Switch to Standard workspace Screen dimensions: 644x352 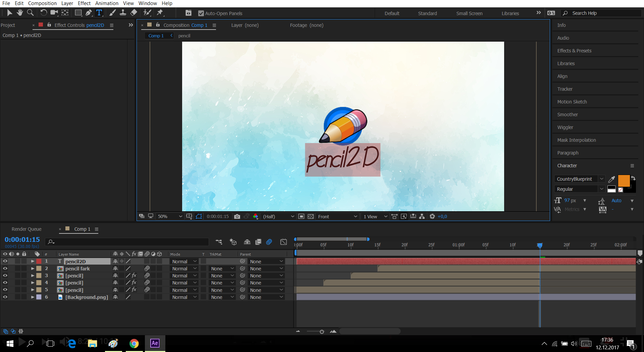click(x=427, y=13)
